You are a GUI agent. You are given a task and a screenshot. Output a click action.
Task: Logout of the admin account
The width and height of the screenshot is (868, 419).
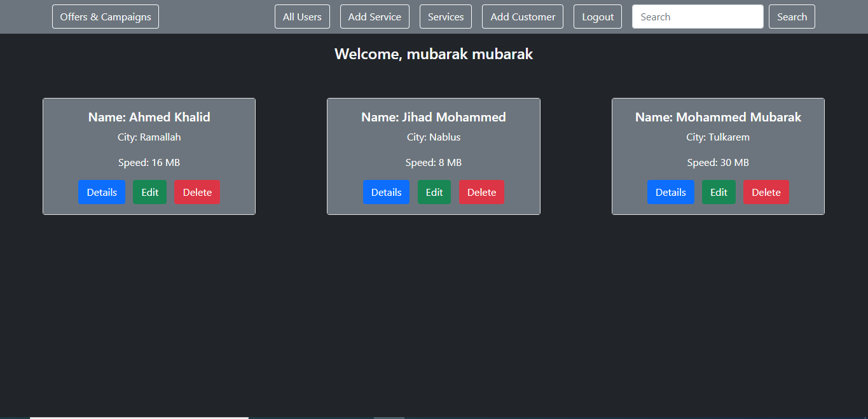[x=597, y=17]
